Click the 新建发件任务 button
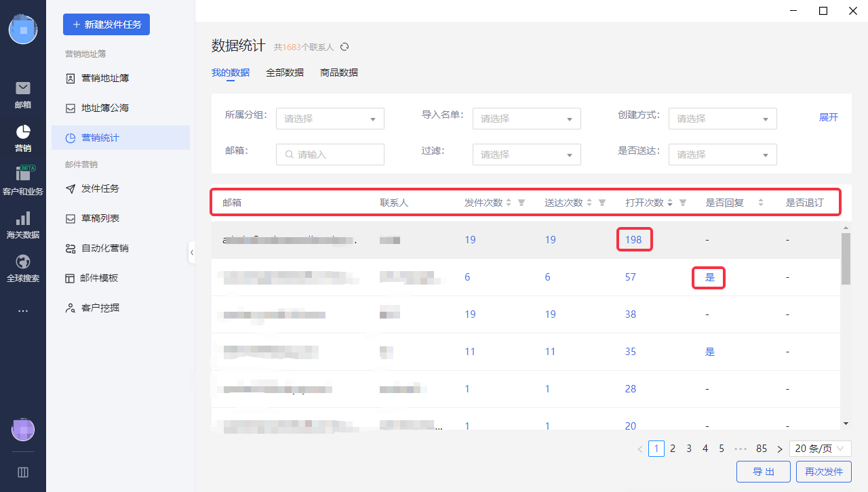The width and height of the screenshot is (868, 492). pyautogui.click(x=106, y=24)
